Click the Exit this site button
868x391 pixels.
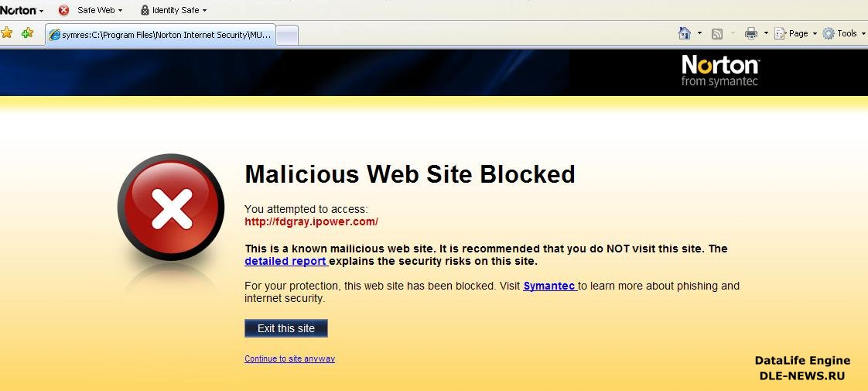click(286, 328)
